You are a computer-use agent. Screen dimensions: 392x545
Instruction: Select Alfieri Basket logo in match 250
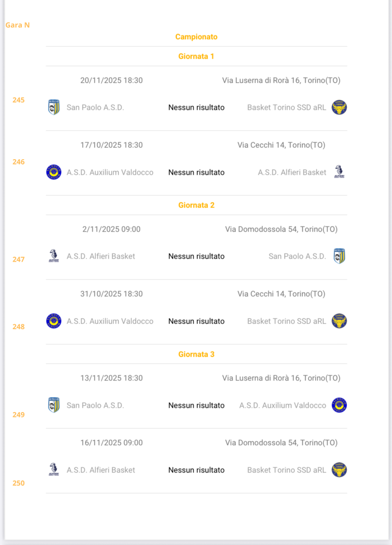[54, 470]
